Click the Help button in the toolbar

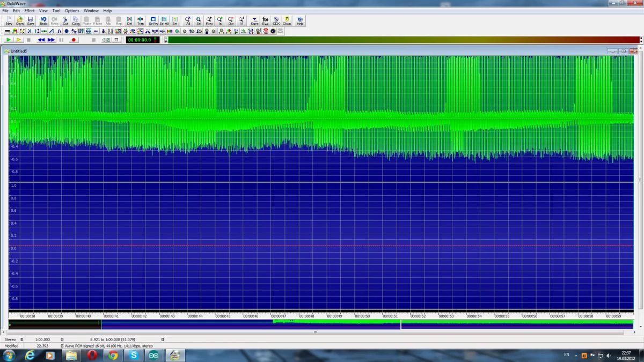click(300, 20)
